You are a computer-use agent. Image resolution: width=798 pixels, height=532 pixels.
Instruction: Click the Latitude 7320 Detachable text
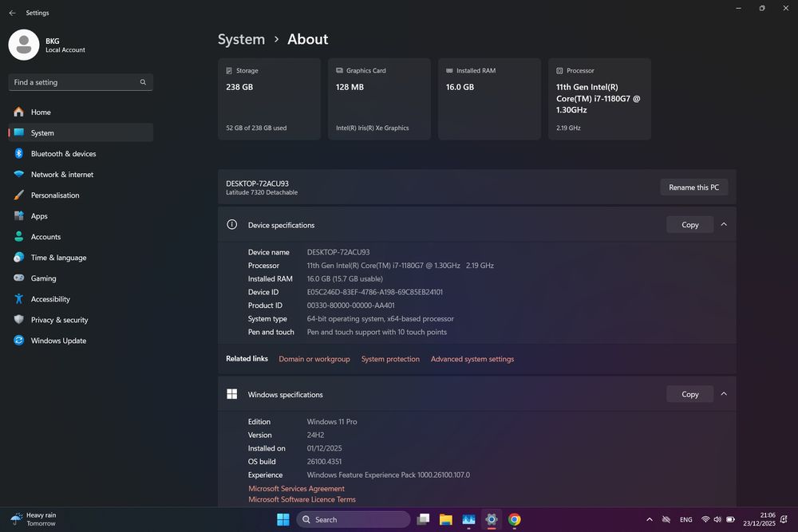click(262, 192)
